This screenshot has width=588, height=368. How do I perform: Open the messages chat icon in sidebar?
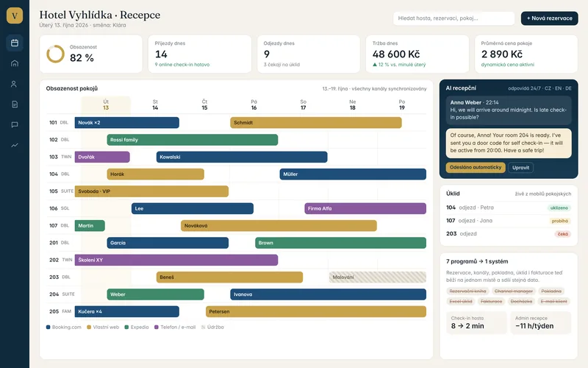tap(15, 124)
